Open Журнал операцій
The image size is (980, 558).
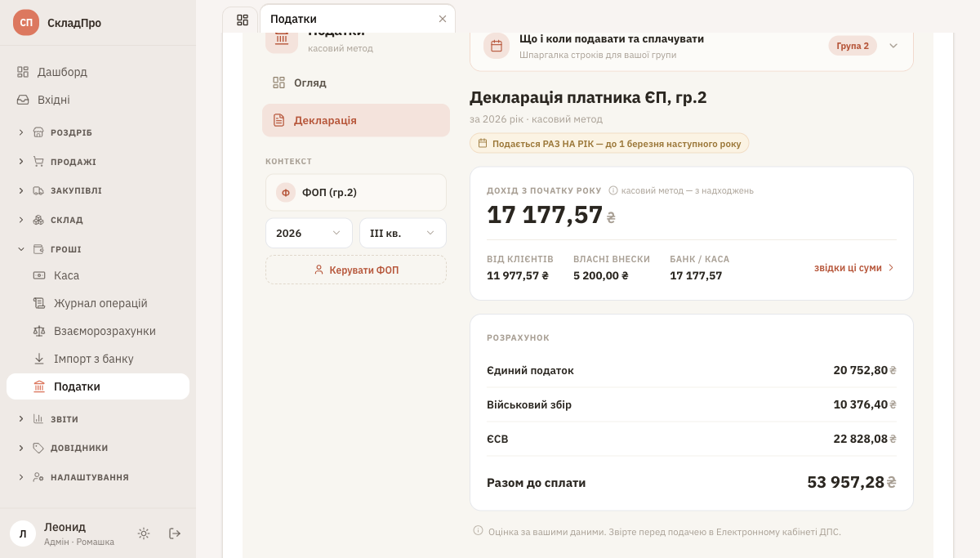coord(98,303)
